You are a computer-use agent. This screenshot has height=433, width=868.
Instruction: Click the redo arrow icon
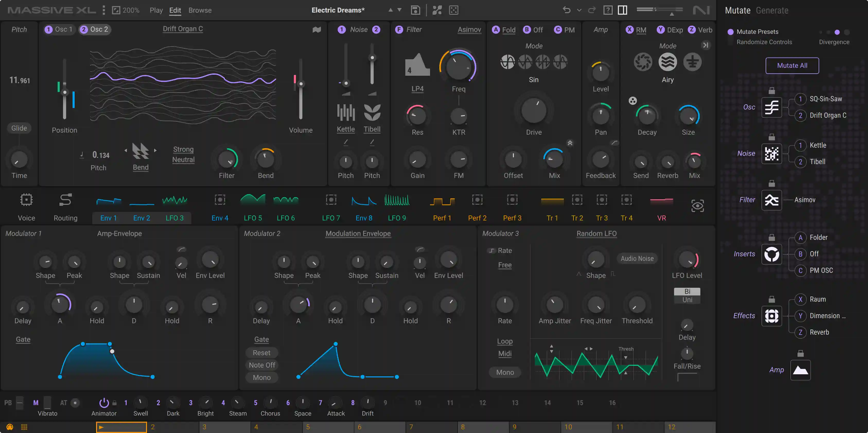click(592, 10)
